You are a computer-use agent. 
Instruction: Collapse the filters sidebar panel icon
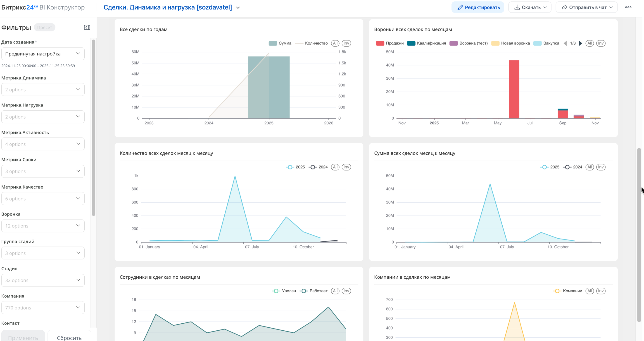tap(87, 27)
